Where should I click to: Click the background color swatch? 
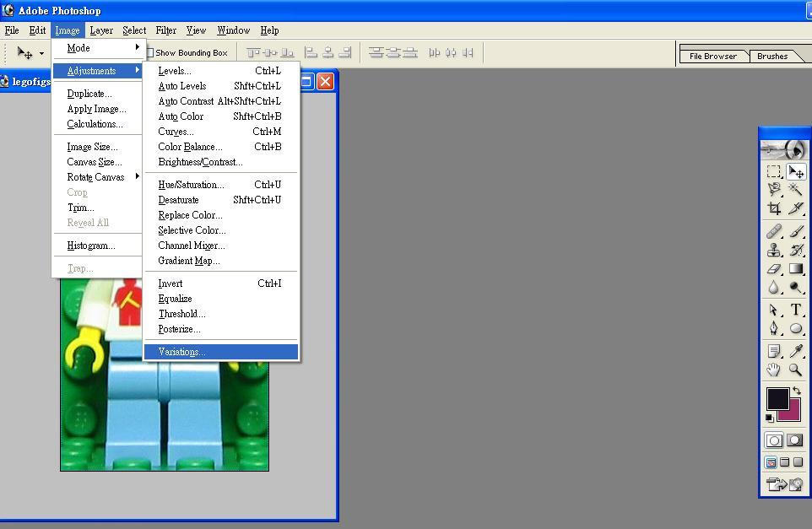(794, 414)
